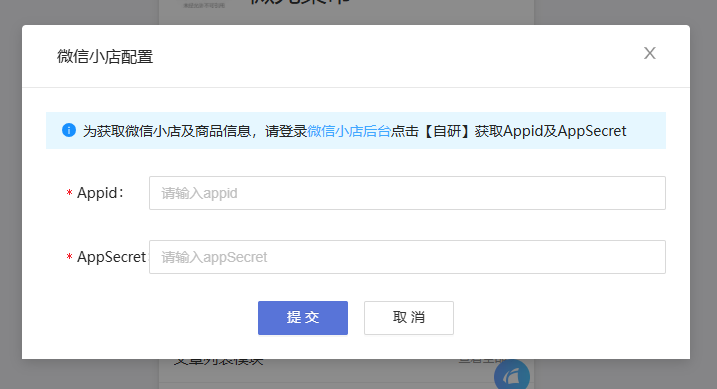This screenshot has height=389, width=717.
Task: Click the Appid input field
Action: coord(407,193)
